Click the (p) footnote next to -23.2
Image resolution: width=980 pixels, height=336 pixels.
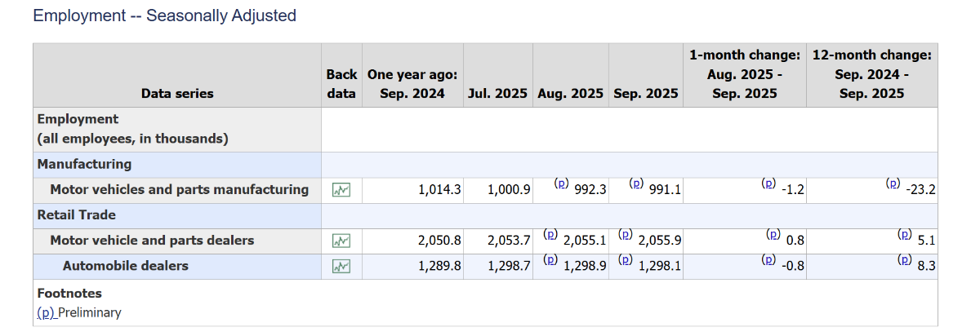click(x=893, y=183)
